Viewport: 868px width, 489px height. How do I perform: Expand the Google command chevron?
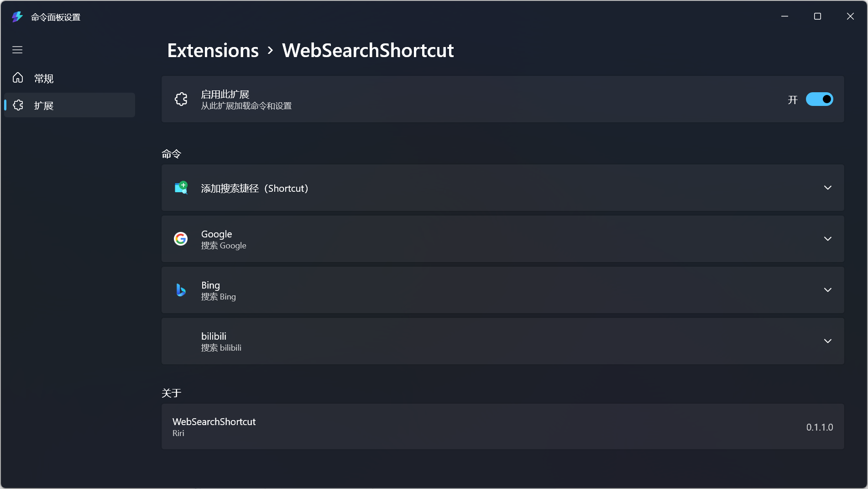[827, 239]
